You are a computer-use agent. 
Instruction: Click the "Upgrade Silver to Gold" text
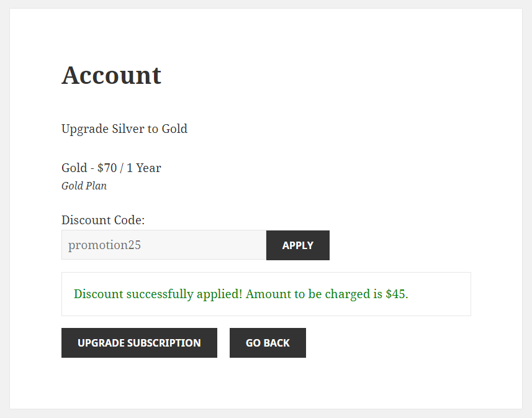[124, 129]
